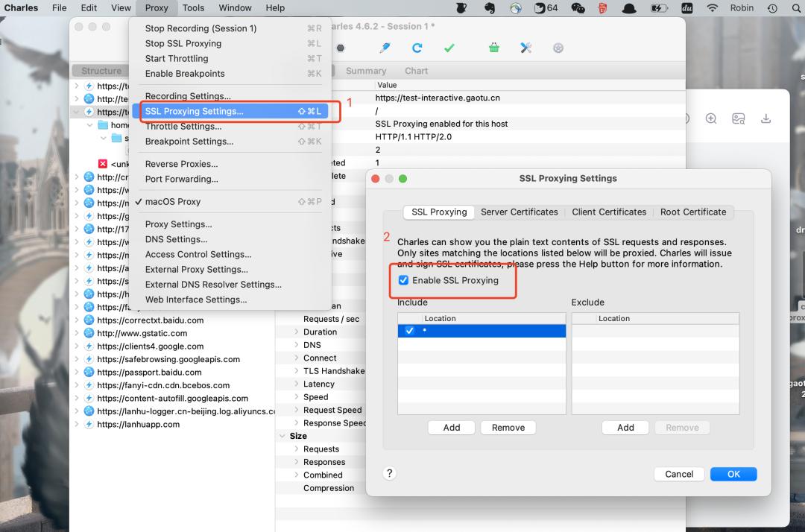Select SSL Proxying Settings menu entry
This screenshot has height=532, width=805.
194,111
